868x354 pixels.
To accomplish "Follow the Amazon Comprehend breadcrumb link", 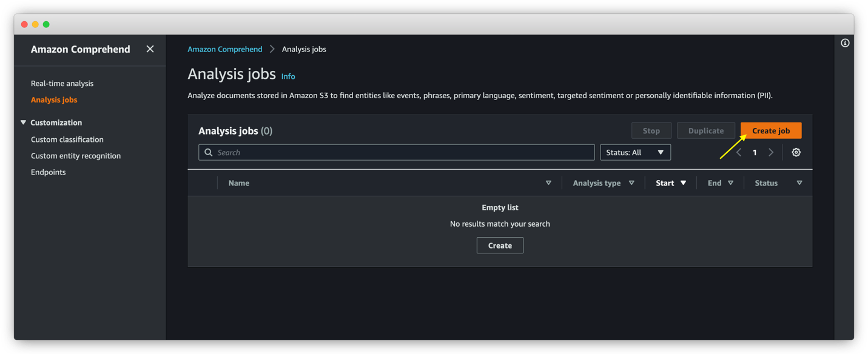I will pyautogui.click(x=225, y=49).
